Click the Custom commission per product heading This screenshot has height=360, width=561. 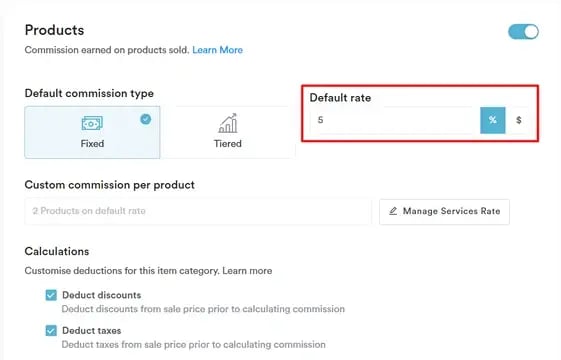click(x=110, y=185)
